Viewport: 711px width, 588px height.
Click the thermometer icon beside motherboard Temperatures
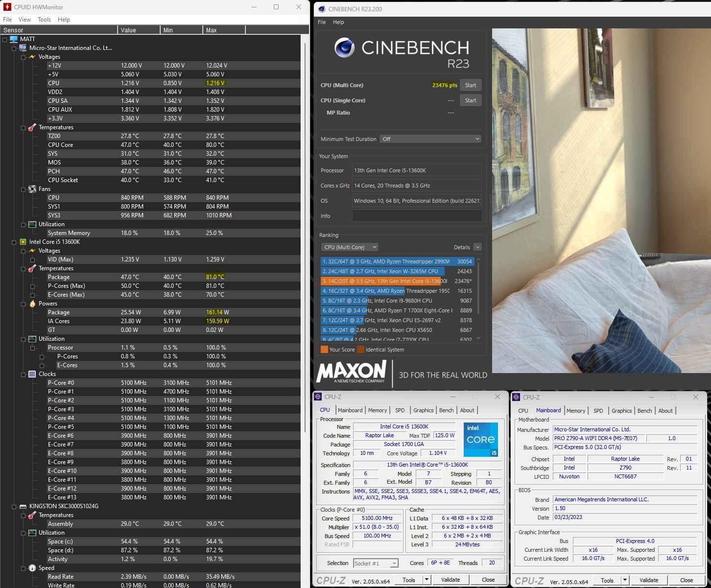point(32,127)
